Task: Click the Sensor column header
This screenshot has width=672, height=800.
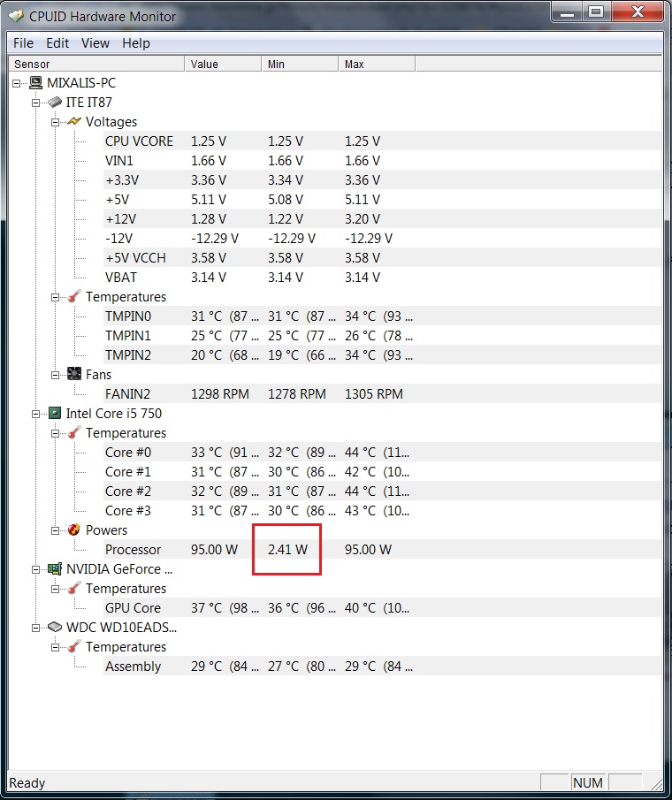Action: click(x=96, y=64)
